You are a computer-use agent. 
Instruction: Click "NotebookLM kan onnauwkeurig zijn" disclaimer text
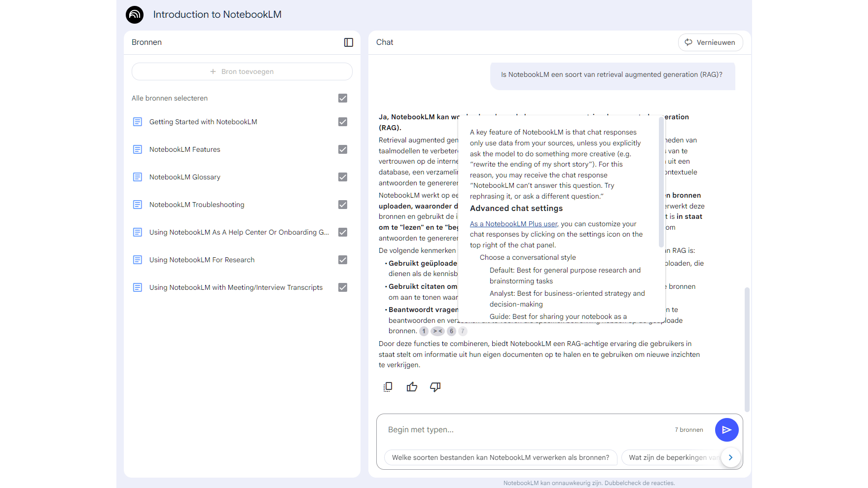tap(589, 483)
